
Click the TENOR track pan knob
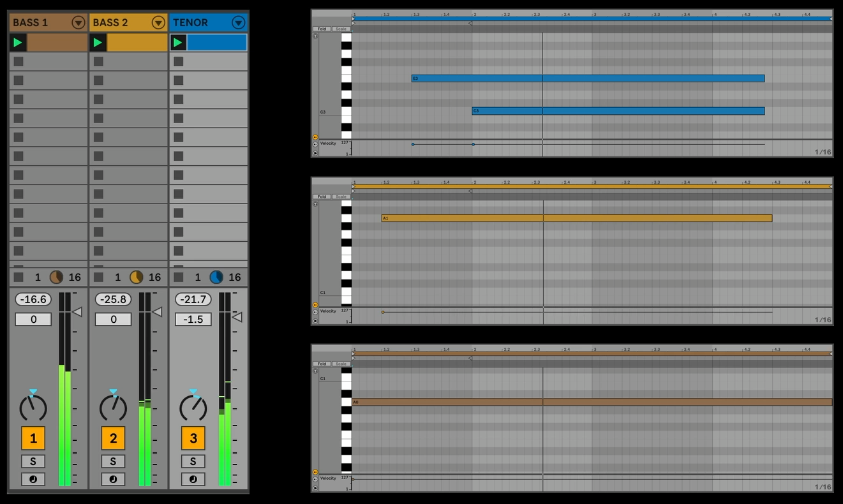(x=193, y=407)
